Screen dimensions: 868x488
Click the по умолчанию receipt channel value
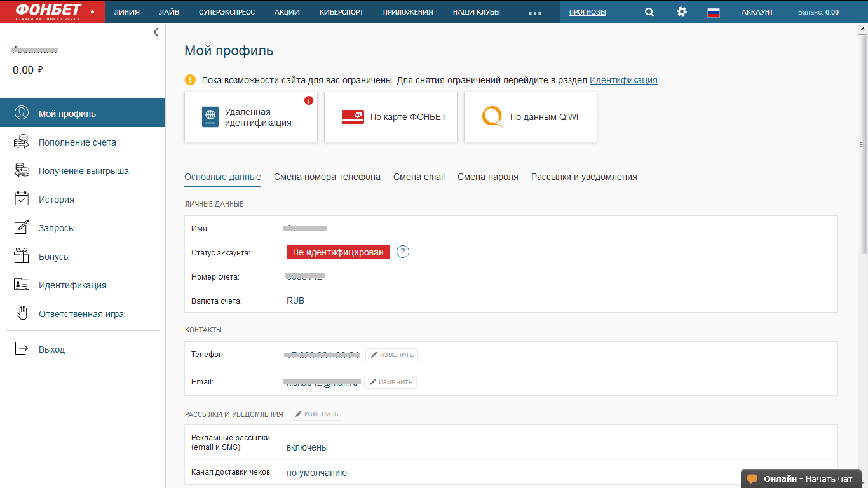click(316, 473)
